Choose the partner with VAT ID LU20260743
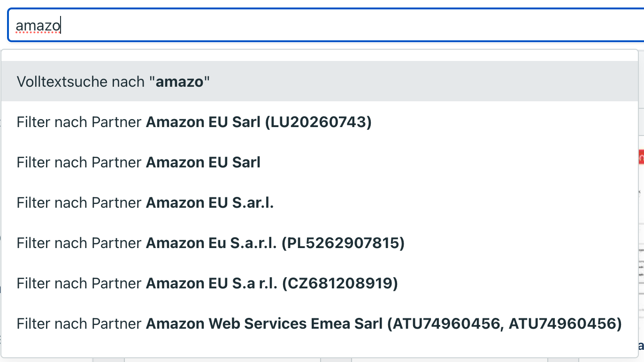The image size is (644, 362). (318, 122)
